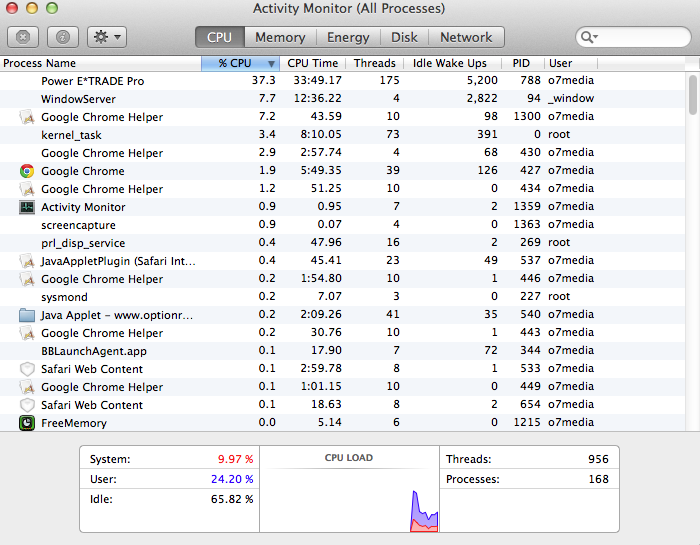The width and height of the screenshot is (700, 545).
Task: Select the sysmond process row
Action: coord(342,297)
